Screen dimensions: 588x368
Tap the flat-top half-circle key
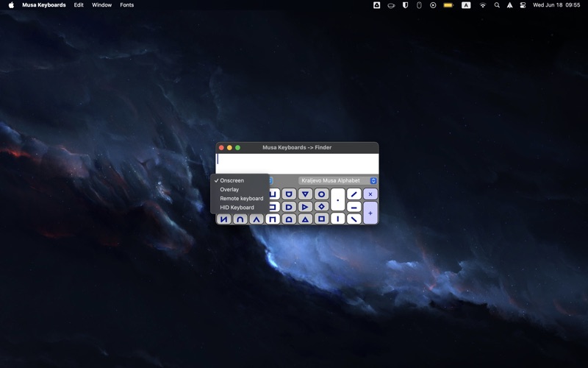(289, 194)
